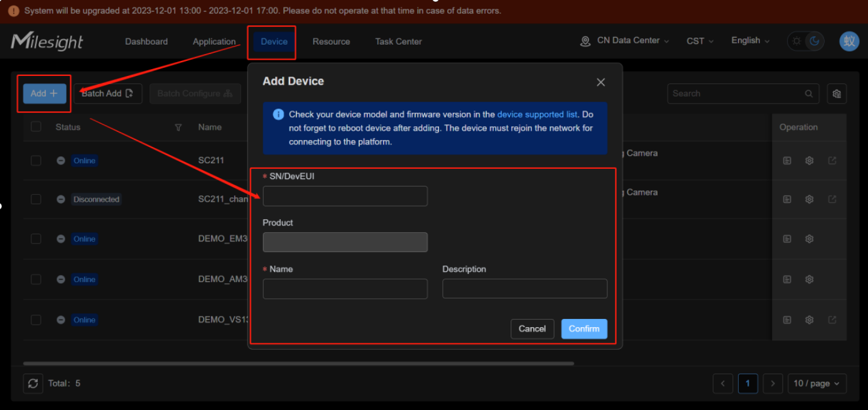Open details icon for the DEMO_EM3 row

pyautogui.click(x=787, y=239)
